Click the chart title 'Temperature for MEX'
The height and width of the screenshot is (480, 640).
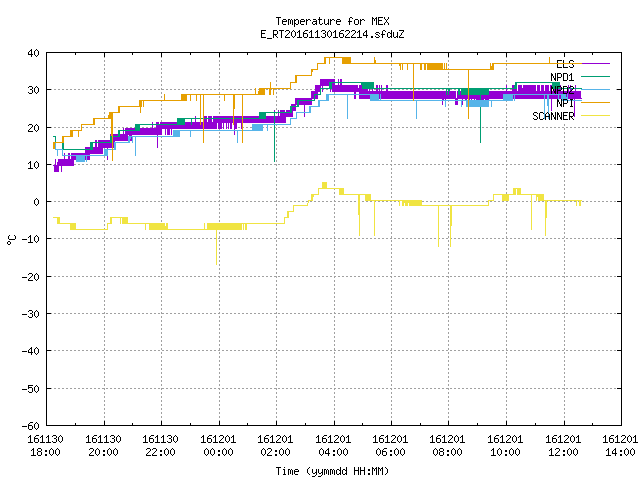[x=332, y=21]
